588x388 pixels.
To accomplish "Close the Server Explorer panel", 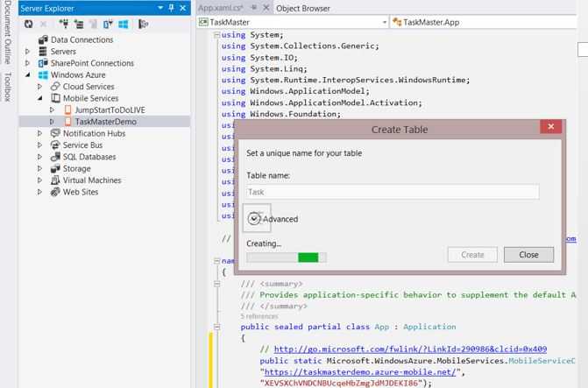I will tap(183, 8).
